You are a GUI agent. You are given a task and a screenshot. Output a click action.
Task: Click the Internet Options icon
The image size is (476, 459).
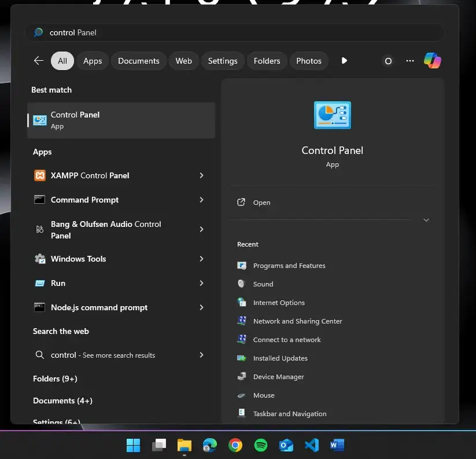[242, 302]
